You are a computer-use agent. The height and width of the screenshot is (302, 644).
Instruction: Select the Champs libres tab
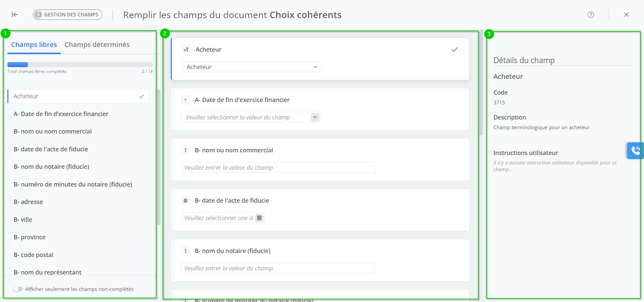(34, 45)
